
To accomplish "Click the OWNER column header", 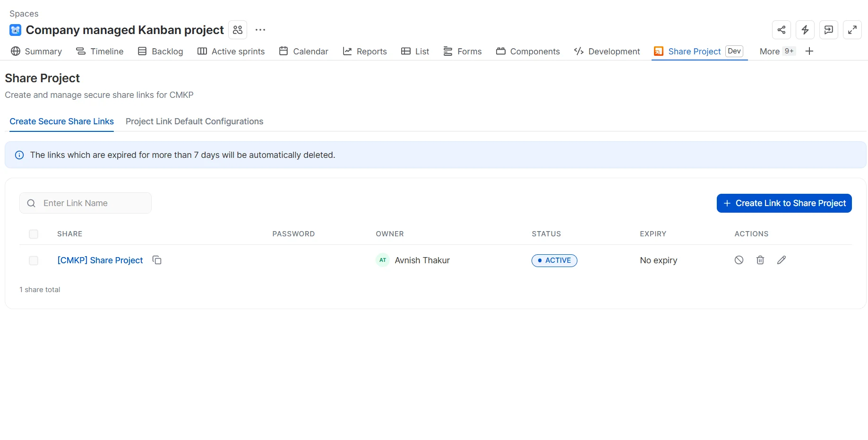I will point(390,234).
